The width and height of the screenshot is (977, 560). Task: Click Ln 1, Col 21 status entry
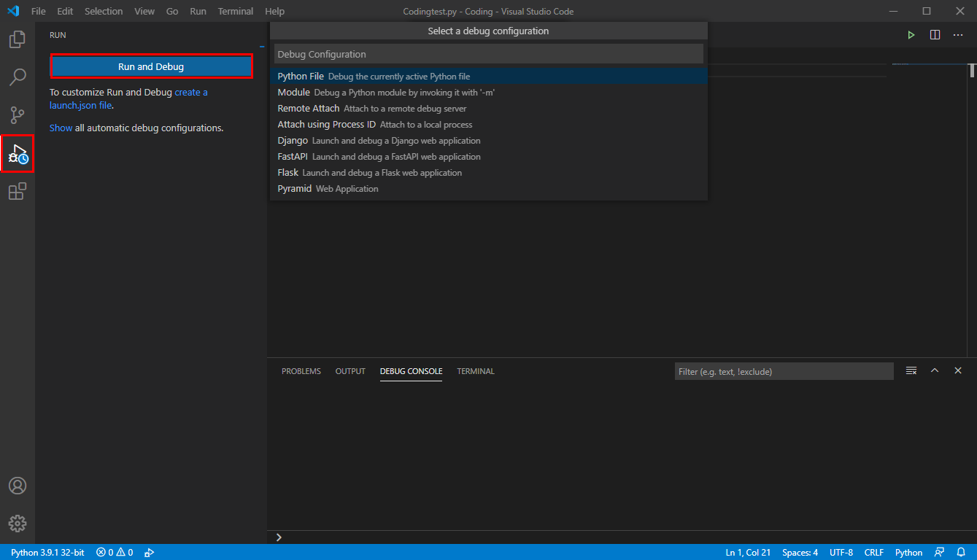tap(748, 553)
